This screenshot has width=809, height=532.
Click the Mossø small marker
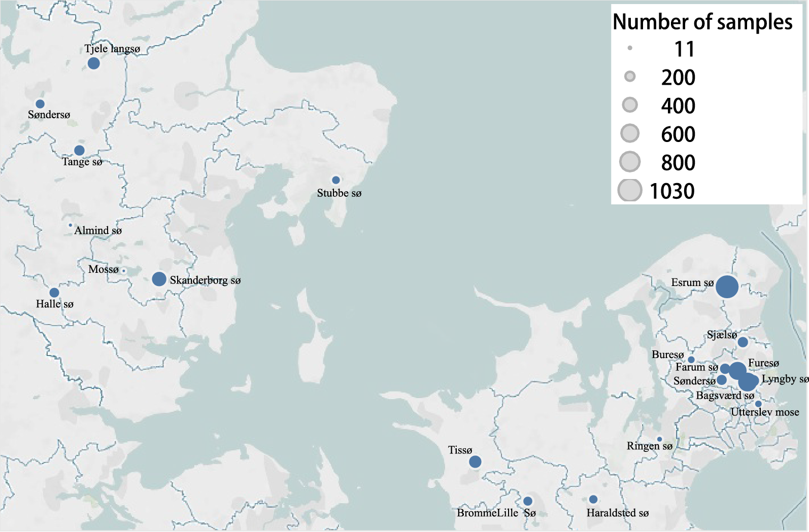[x=123, y=271]
